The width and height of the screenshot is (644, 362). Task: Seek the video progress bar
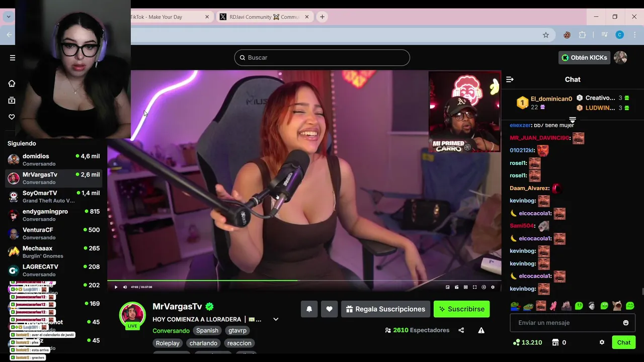[304, 281]
